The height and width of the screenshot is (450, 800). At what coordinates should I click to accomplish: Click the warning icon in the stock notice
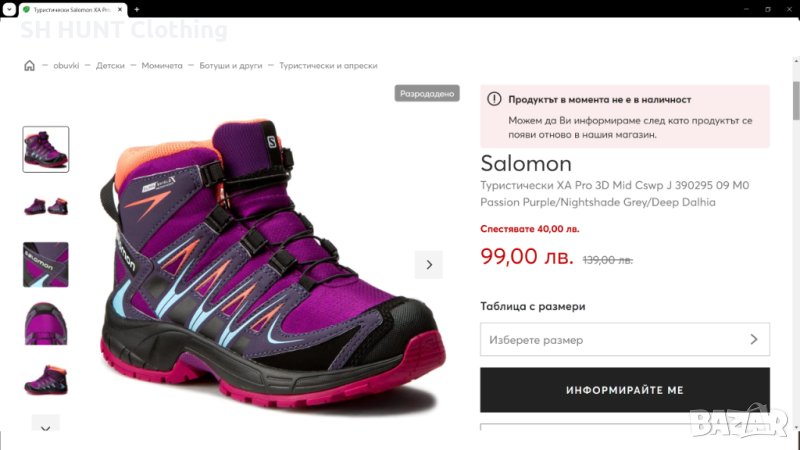(x=493, y=100)
